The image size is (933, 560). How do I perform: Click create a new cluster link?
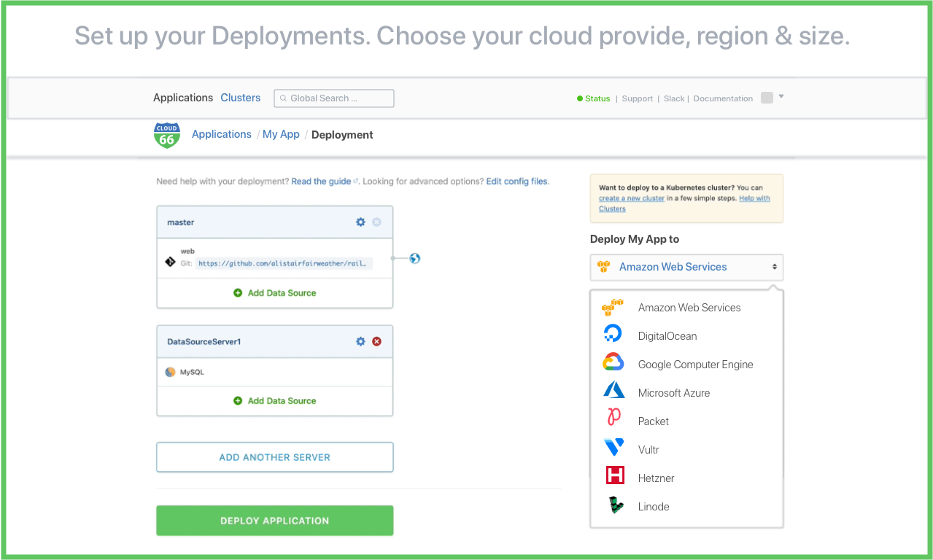pos(632,198)
